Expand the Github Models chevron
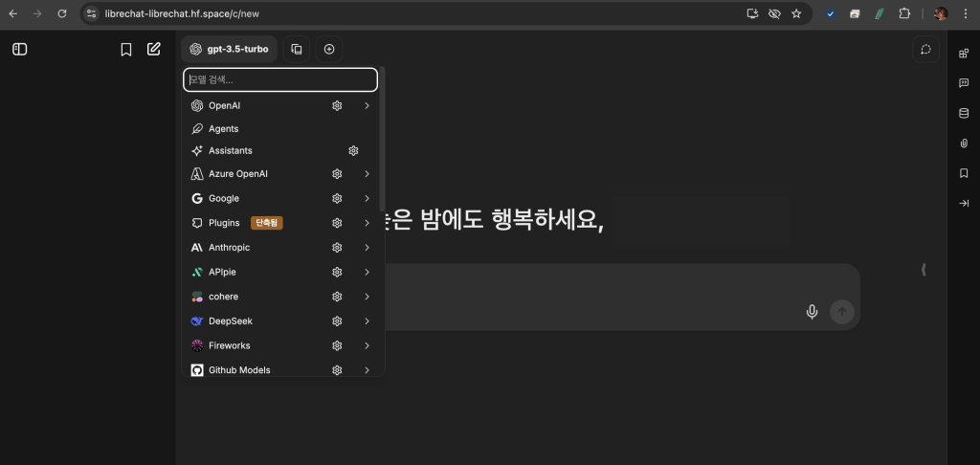The height and width of the screenshot is (465, 980). [367, 370]
